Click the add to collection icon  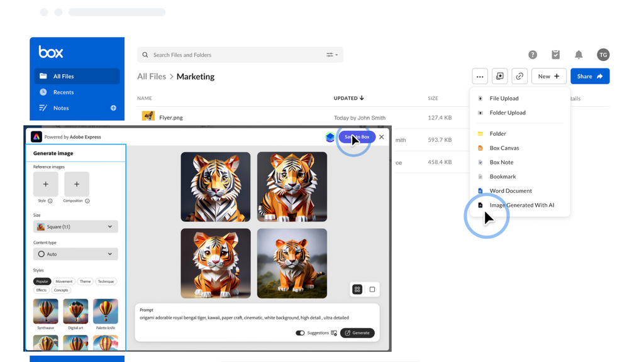coord(500,76)
